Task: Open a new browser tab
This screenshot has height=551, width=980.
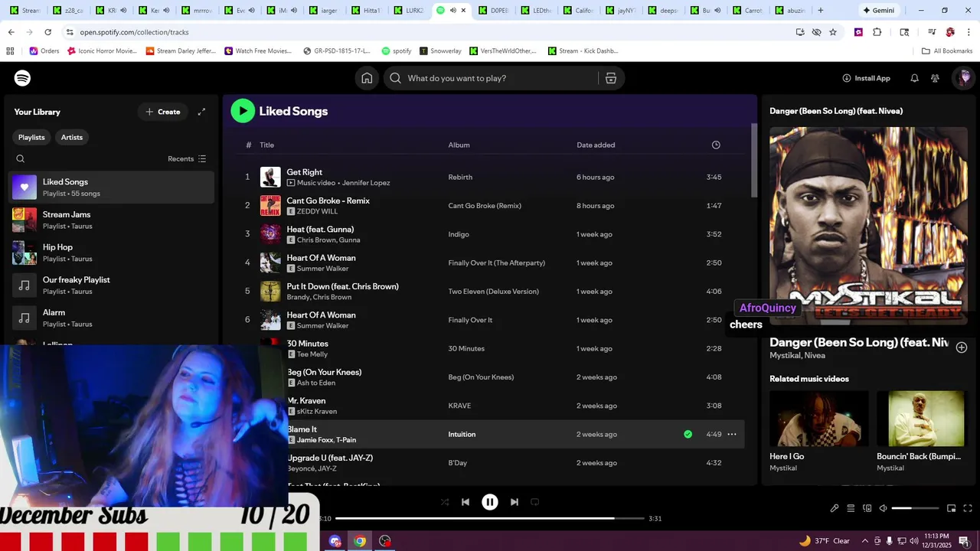Action: click(x=821, y=11)
